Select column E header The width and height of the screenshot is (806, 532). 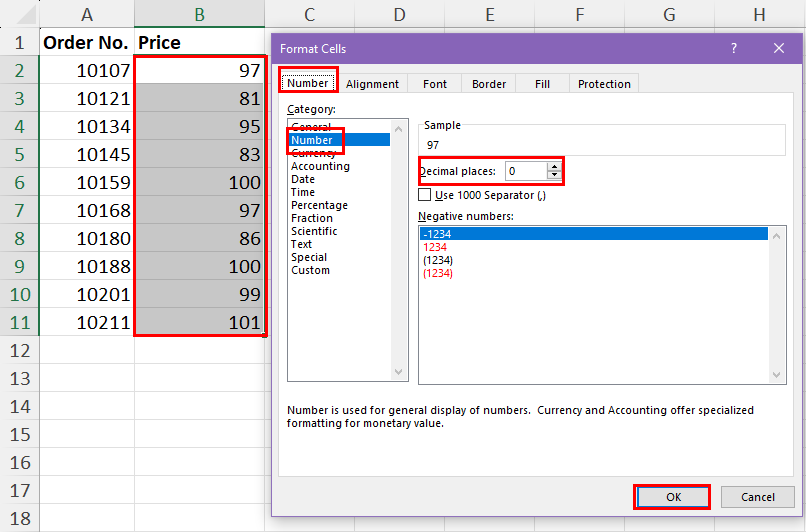[489, 14]
